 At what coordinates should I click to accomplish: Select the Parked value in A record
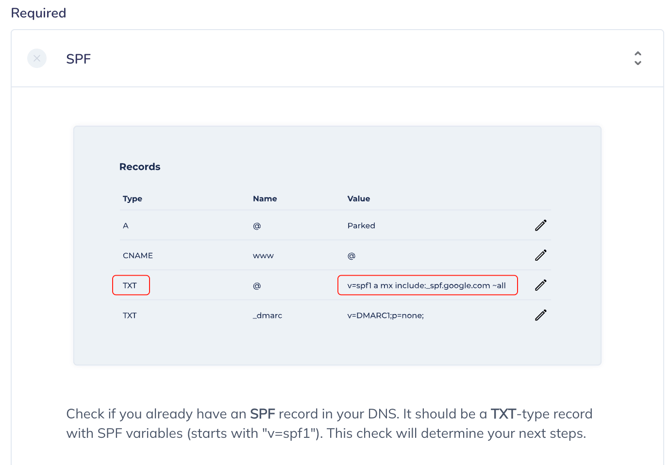(361, 226)
